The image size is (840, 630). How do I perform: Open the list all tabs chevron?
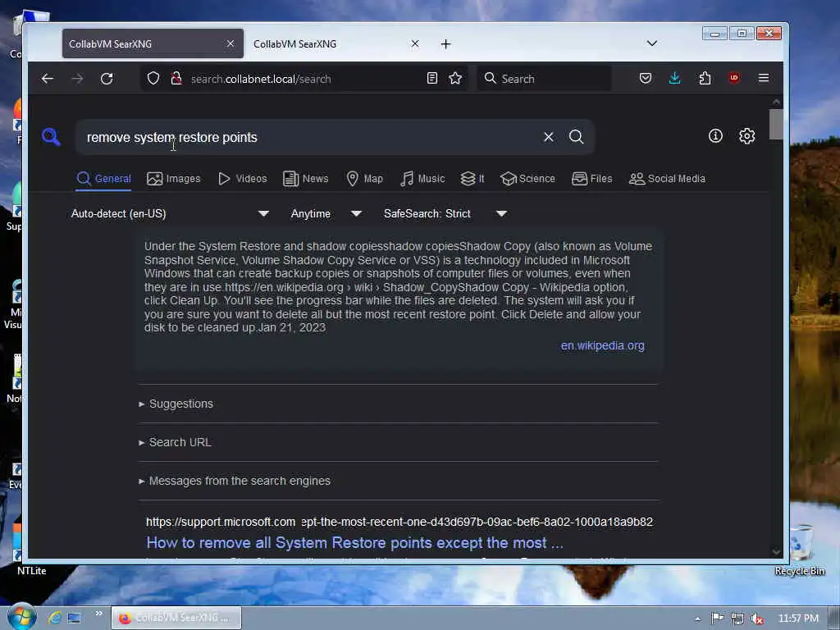pos(652,43)
